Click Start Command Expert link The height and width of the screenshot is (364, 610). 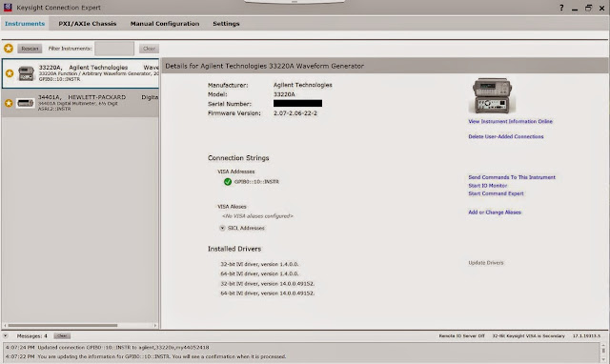(496, 193)
